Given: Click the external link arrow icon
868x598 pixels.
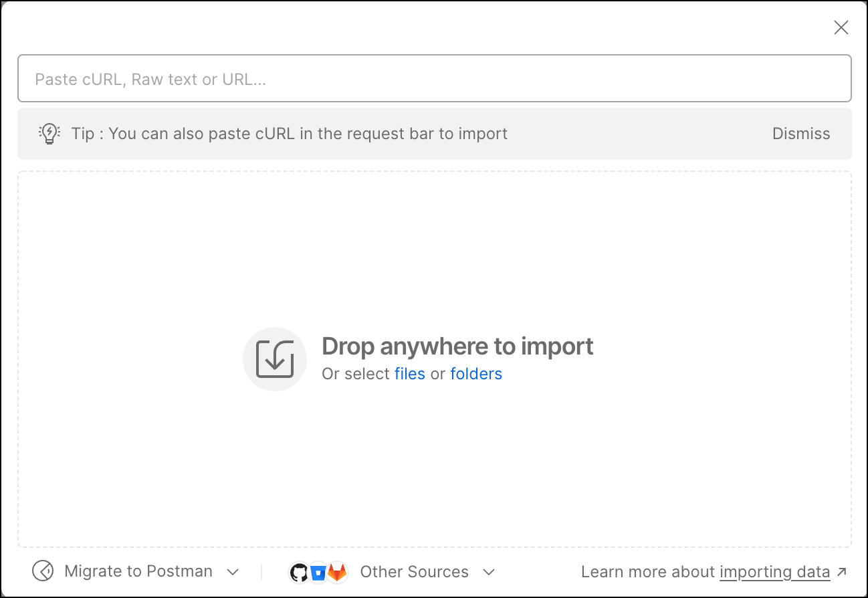Looking at the screenshot, I should (842, 571).
